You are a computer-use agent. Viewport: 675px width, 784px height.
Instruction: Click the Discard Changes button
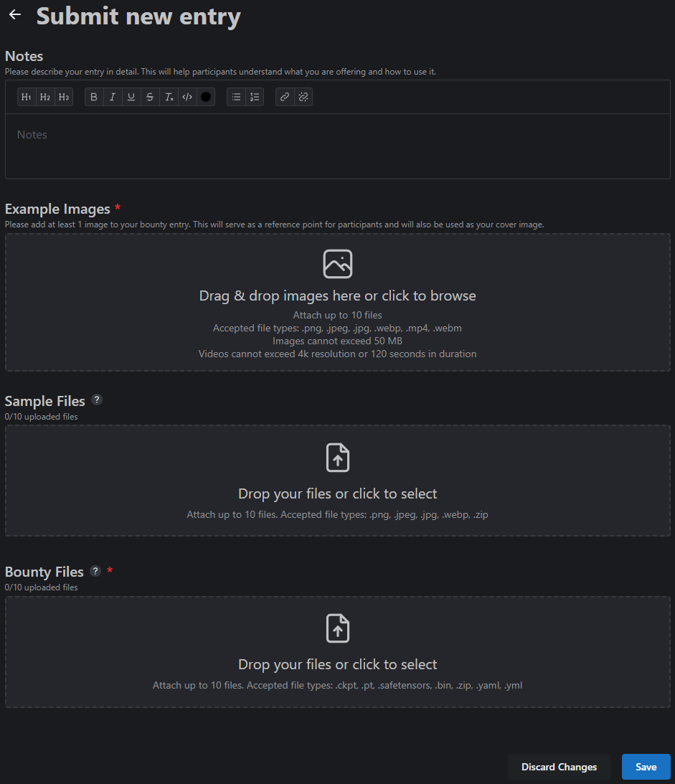pos(559,767)
